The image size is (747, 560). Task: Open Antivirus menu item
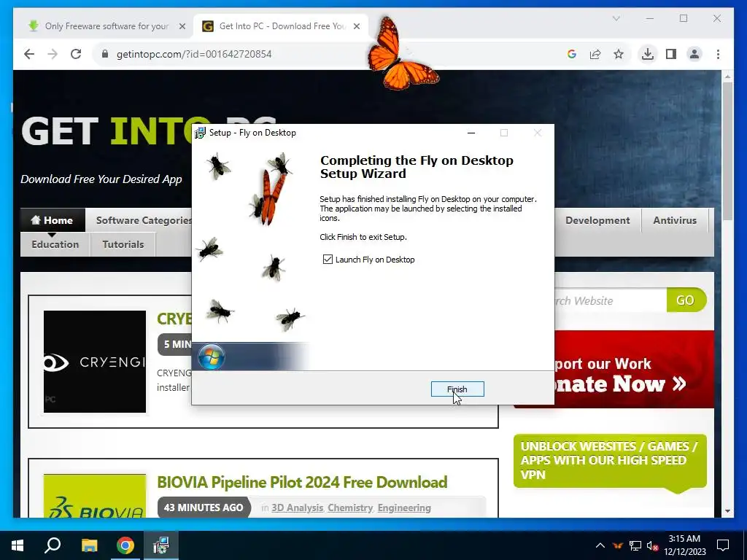[x=675, y=220]
